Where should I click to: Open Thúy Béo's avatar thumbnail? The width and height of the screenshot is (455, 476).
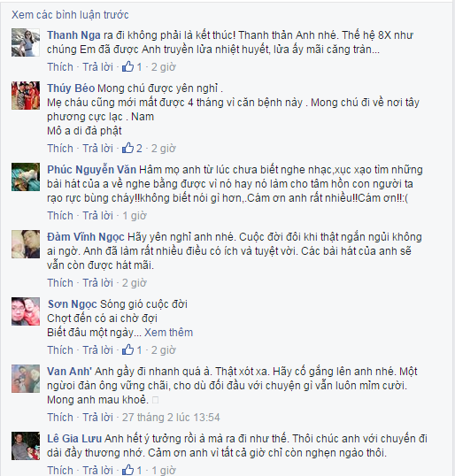tap(26, 96)
